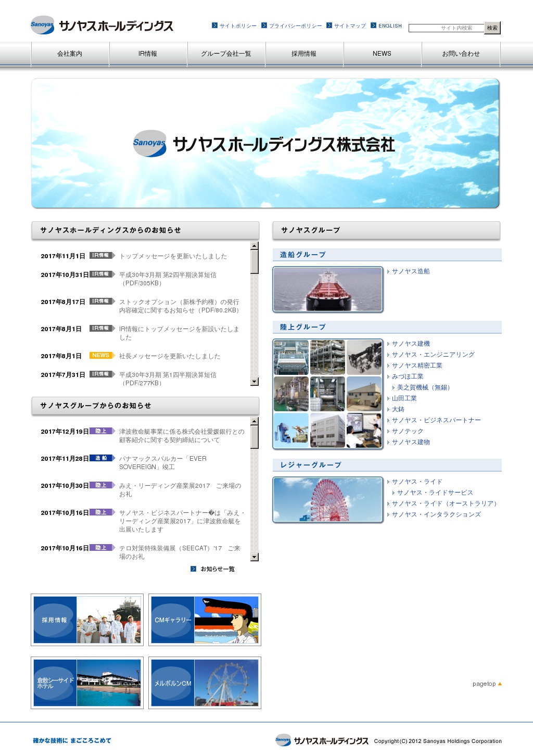This screenshot has width=533, height=756.
Task: Open the CMギャラリー banner
Action: pos(205,620)
